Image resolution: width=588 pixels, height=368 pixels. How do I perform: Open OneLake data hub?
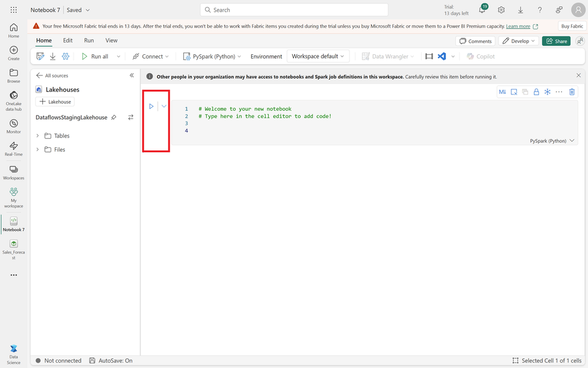pyautogui.click(x=14, y=101)
